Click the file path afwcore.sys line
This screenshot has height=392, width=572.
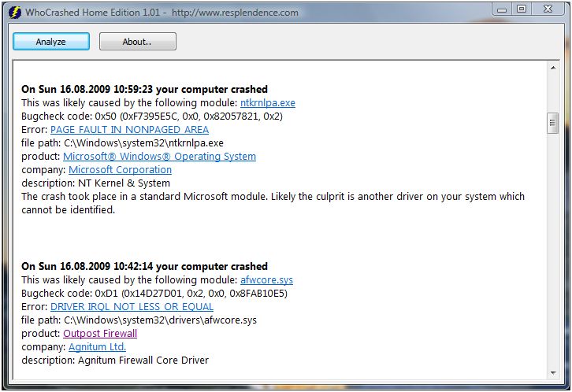pos(139,320)
